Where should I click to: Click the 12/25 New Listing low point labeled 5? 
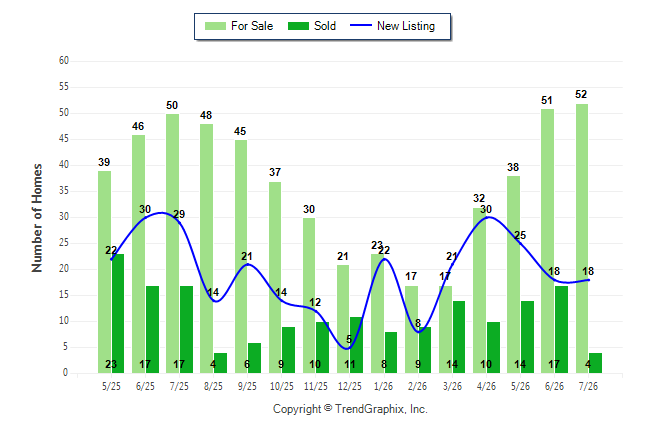pyautogui.click(x=347, y=349)
